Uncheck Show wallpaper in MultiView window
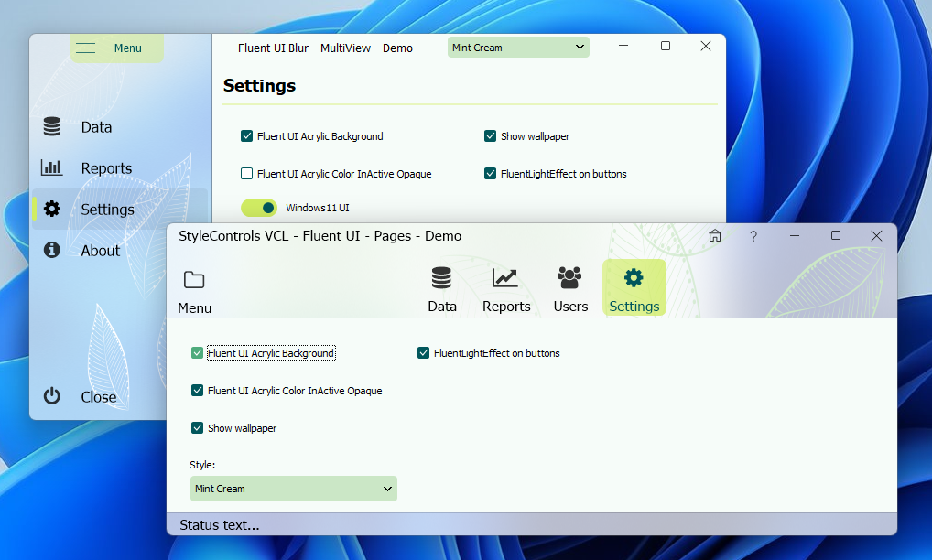The image size is (932, 560). (x=491, y=136)
